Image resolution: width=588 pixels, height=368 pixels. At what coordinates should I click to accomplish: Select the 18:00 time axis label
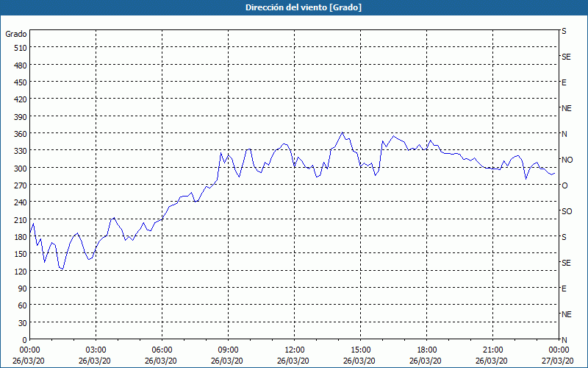coord(426,350)
